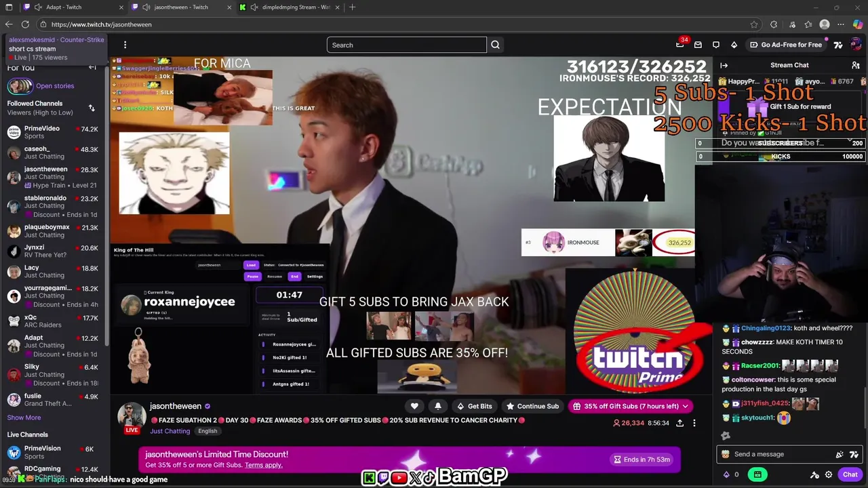Click Get Bits button under stream
The width and height of the screenshot is (868, 488).
[474, 406]
